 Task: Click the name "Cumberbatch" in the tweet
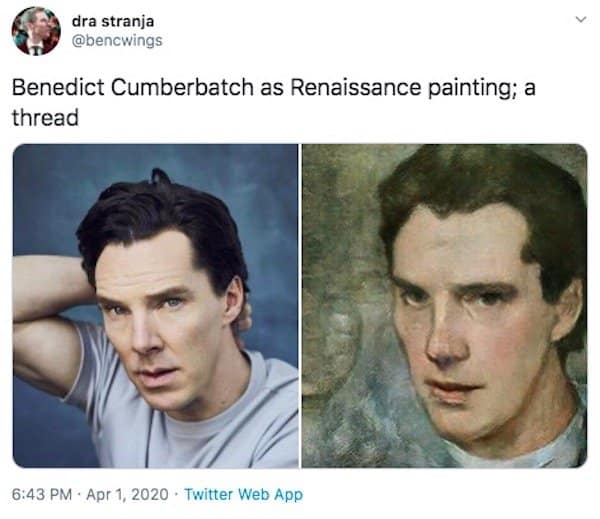(182, 88)
